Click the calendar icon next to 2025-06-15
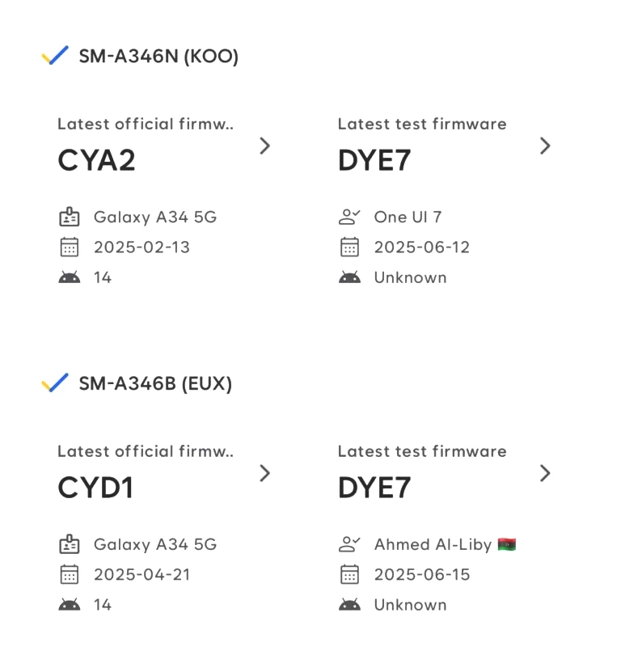Viewport: 621px width, 672px height. point(349,574)
